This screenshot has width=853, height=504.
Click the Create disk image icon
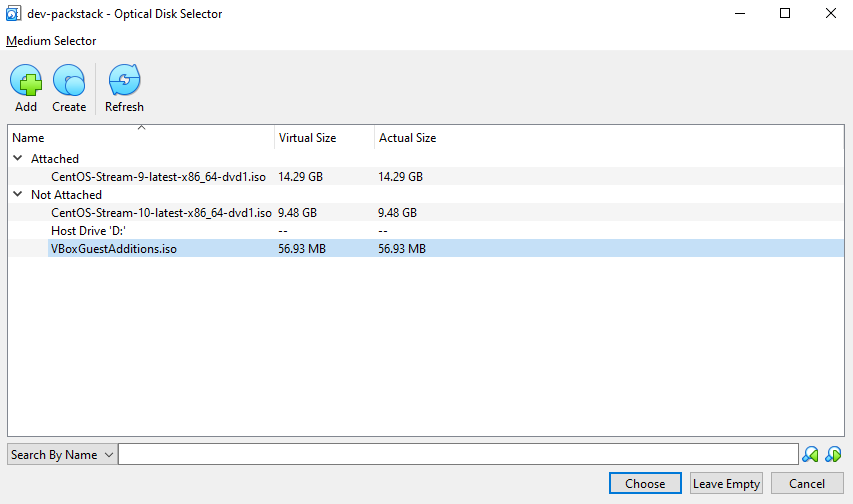69,81
